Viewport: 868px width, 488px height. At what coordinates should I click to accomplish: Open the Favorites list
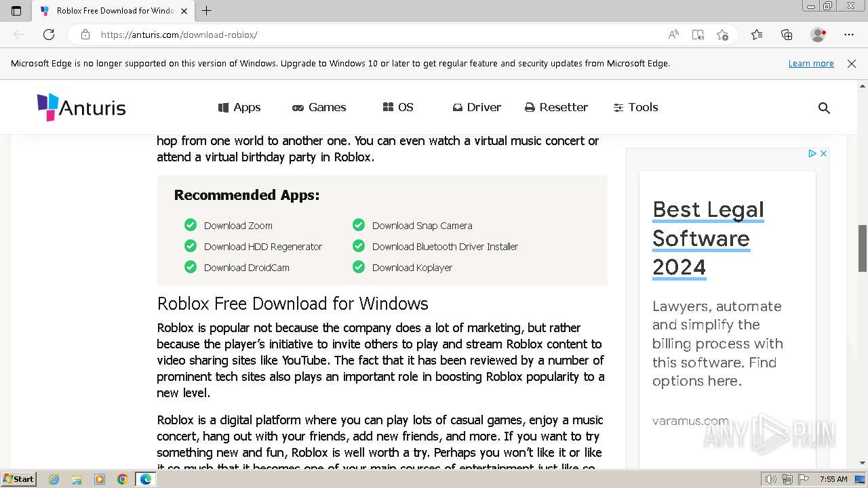pyautogui.click(x=757, y=35)
